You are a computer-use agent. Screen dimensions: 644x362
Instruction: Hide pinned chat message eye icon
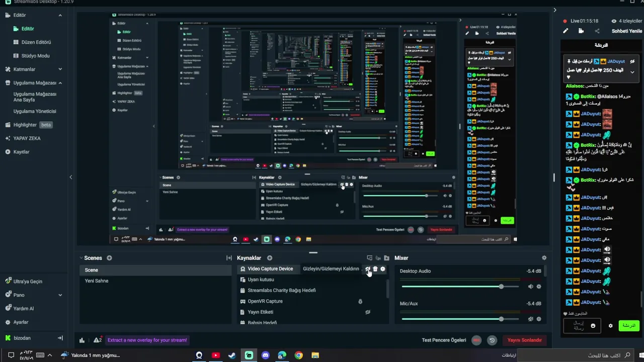pos(632,61)
